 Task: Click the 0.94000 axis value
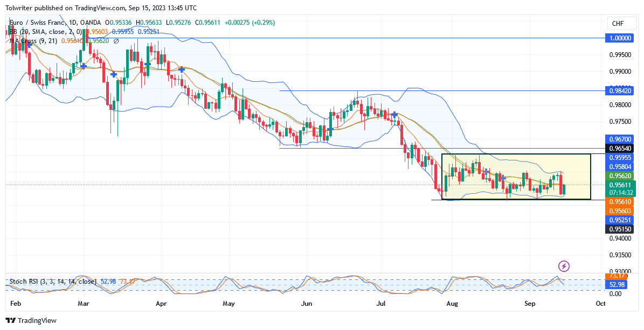(620, 238)
